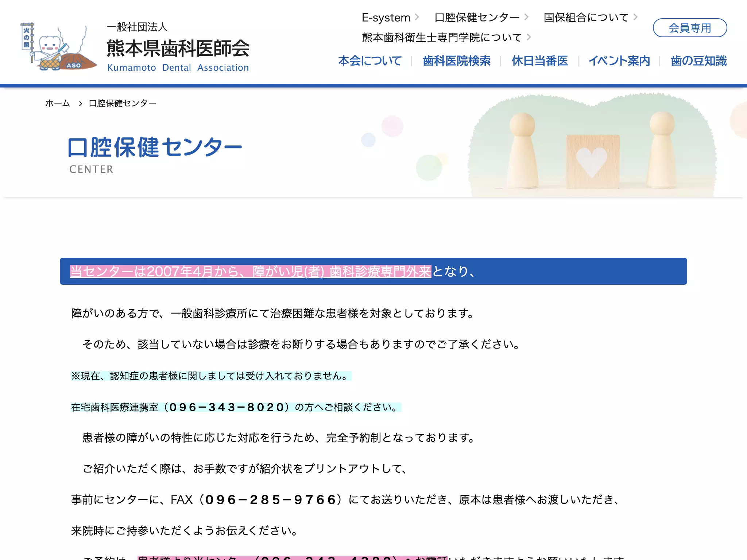Go to ホーム in breadcrumb

click(58, 103)
